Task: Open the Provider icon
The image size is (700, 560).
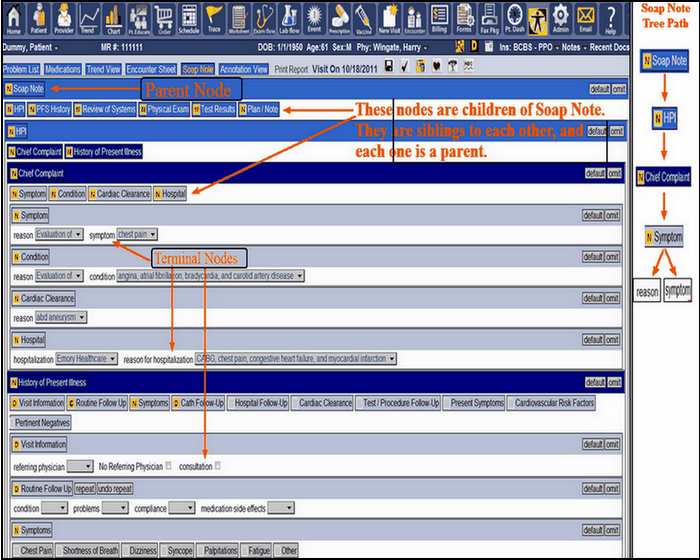Action: point(64,18)
